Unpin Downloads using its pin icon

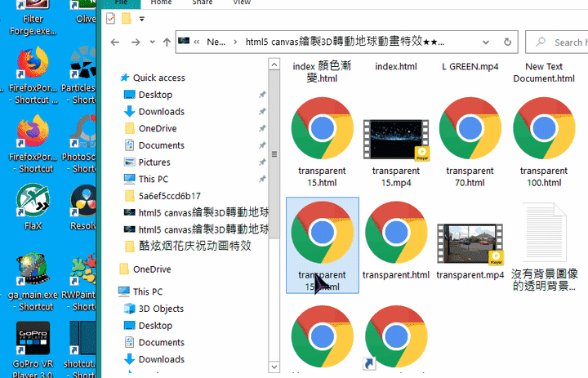pyautogui.click(x=262, y=111)
